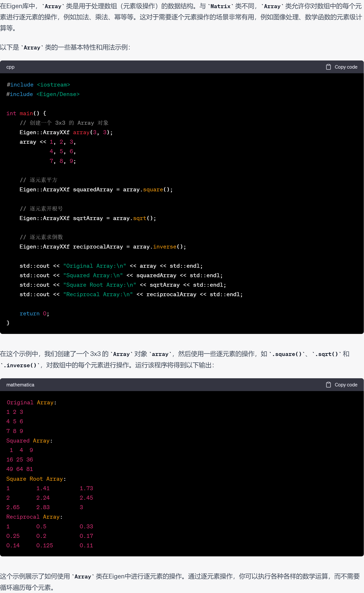Click the cout "Square Root Array:\n" line

123,285
